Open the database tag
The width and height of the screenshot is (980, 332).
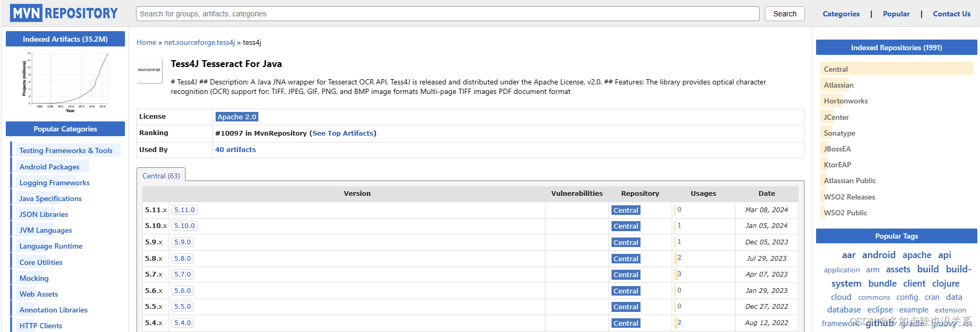pyautogui.click(x=843, y=310)
